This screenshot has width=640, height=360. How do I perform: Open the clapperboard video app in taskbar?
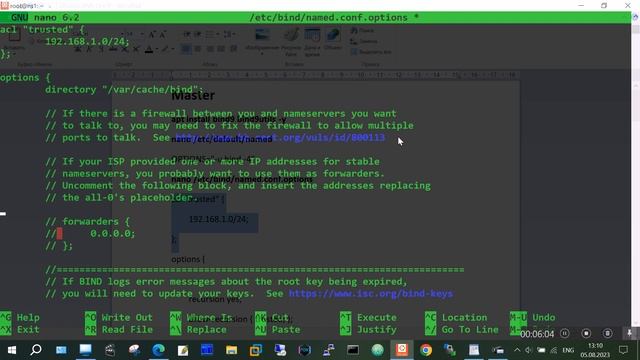click(x=110, y=350)
